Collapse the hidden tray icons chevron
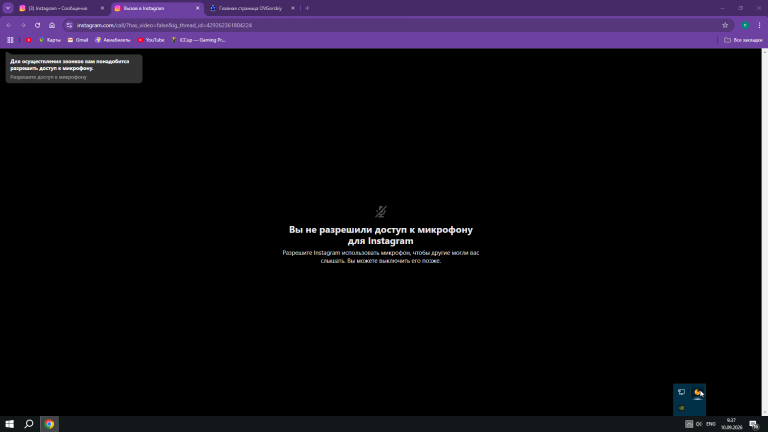Image resolution: width=768 pixels, height=432 pixels. pyautogui.click(x=689, y=424)
